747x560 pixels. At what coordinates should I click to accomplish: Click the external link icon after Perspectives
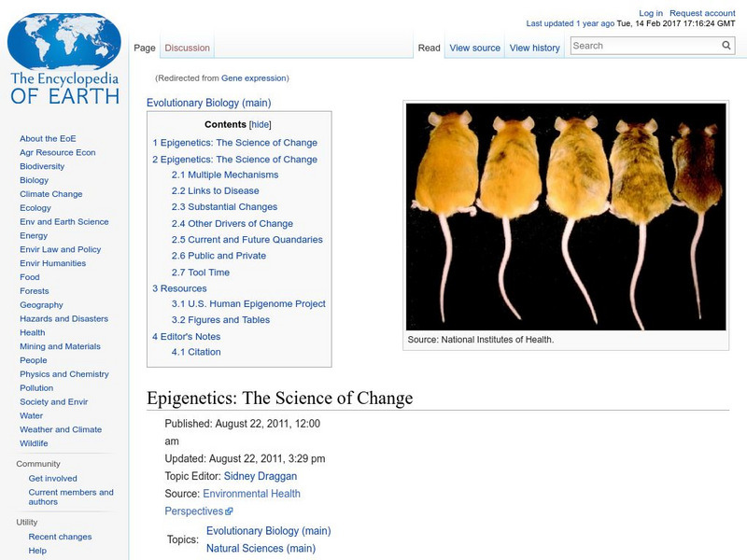click(229, 511)
